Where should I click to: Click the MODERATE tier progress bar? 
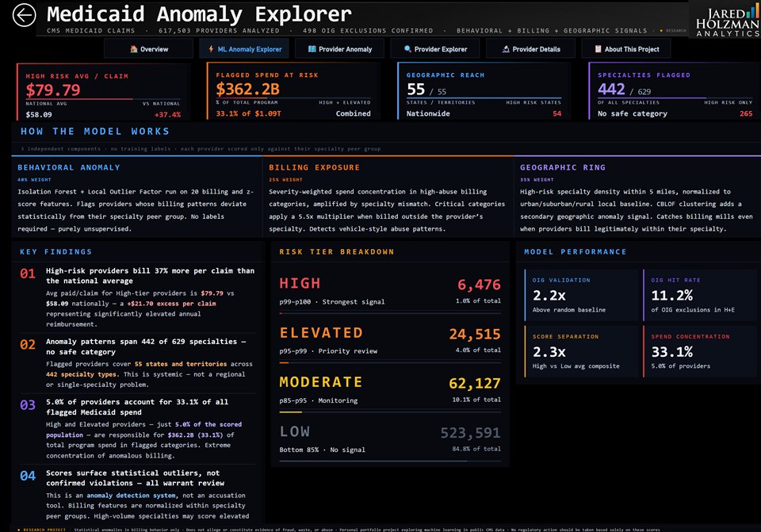390,412
